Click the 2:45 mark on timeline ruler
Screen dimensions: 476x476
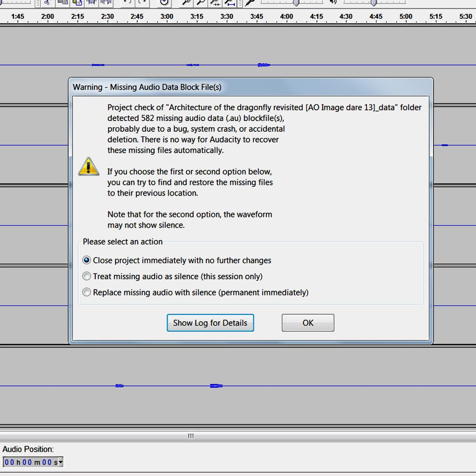click(x=137, y=17)
